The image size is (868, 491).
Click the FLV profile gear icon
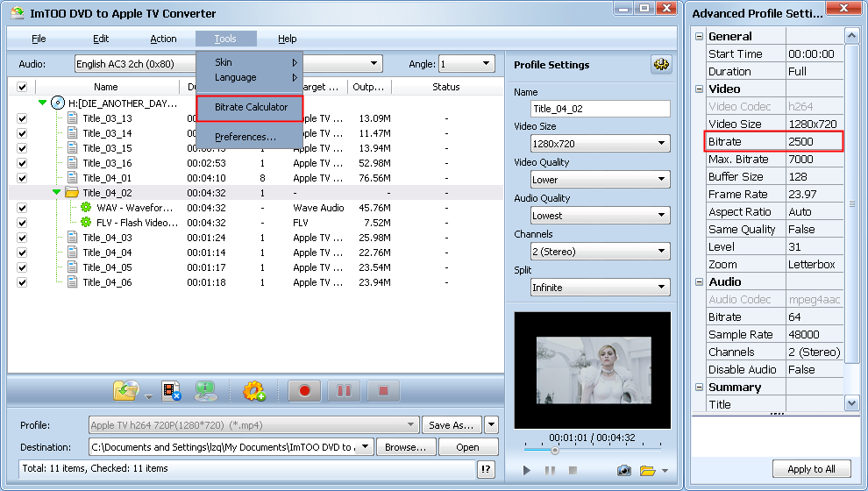pos(86,223)
